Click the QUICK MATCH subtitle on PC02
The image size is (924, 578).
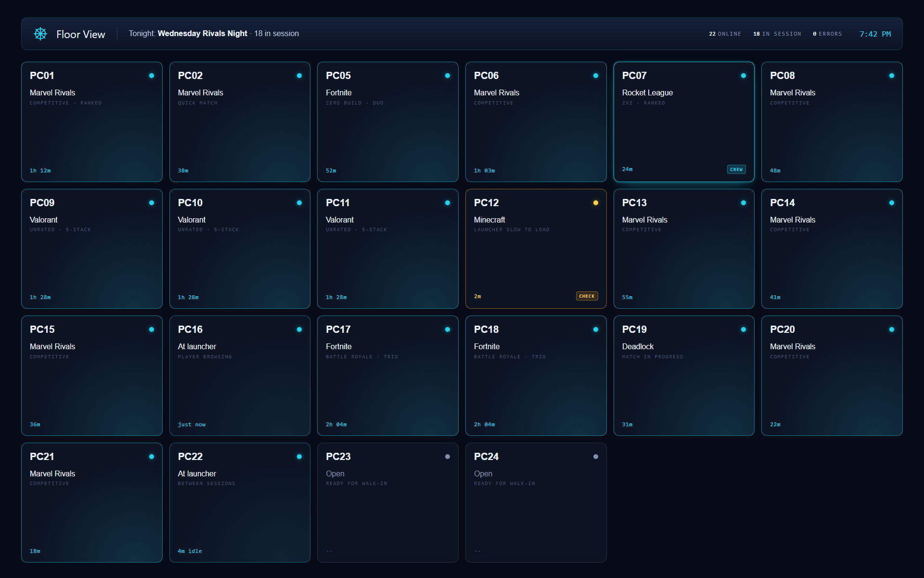coord(198,103)
